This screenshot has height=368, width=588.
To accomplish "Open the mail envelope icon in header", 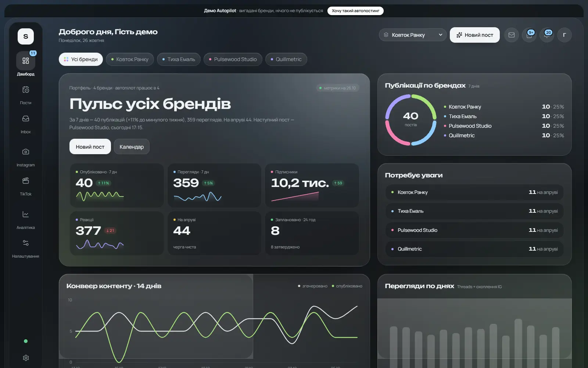I will point(512,35).
